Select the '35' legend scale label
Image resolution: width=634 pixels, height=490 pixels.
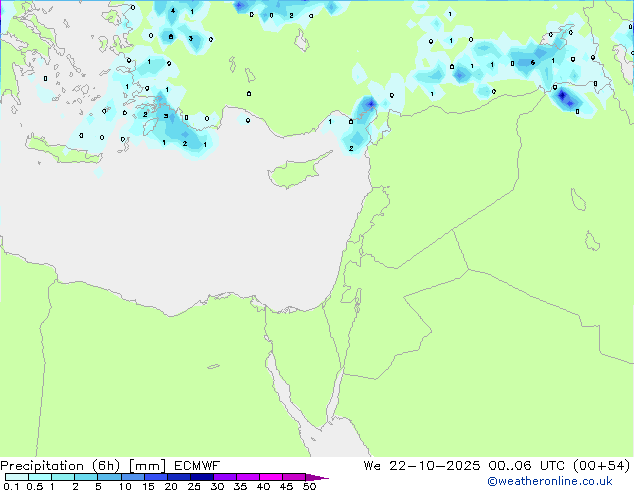click(x=240, y=486)
